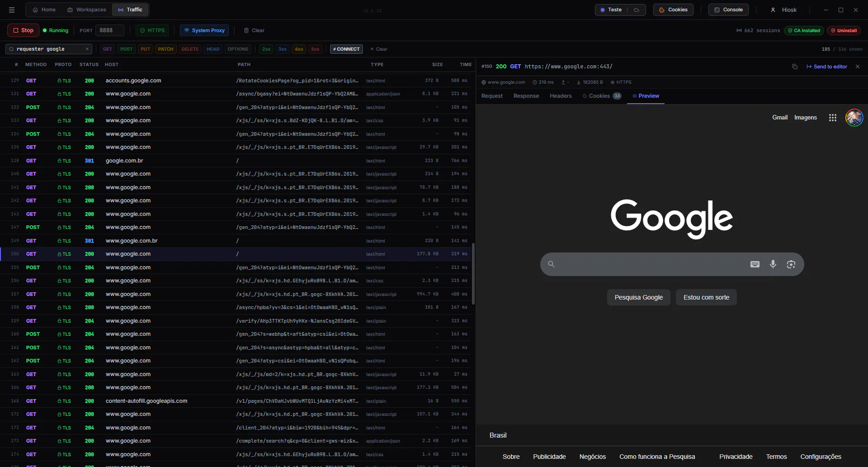
Task: Select the Traffic tab
Action: (130, 10)
